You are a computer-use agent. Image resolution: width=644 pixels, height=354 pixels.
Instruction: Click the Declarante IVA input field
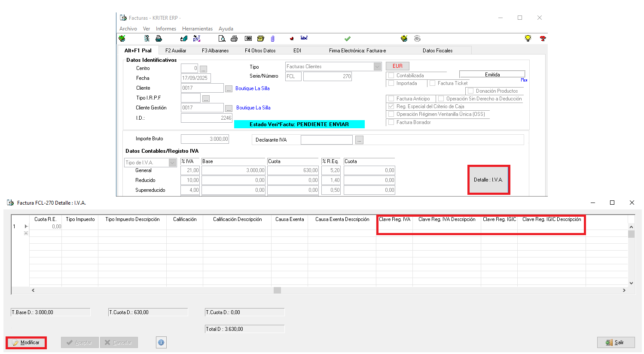[326, 140]
